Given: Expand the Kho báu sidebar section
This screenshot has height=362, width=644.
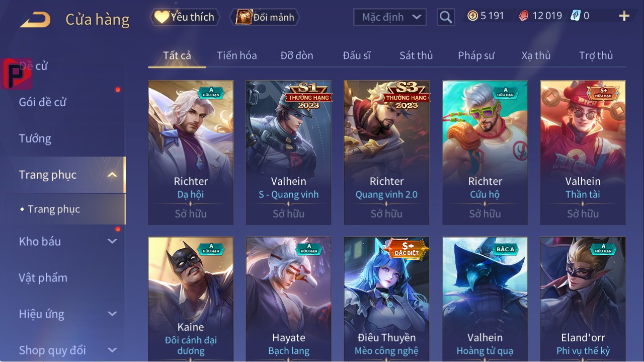Looking at the screenshot, I should [112, 241].
